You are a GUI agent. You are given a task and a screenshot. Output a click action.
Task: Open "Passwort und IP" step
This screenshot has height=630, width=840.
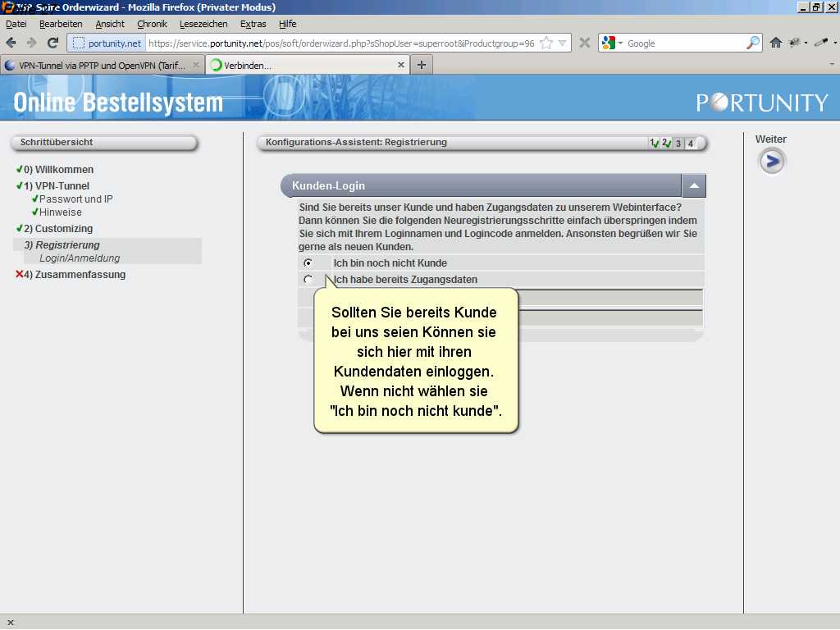click(75, 199)
